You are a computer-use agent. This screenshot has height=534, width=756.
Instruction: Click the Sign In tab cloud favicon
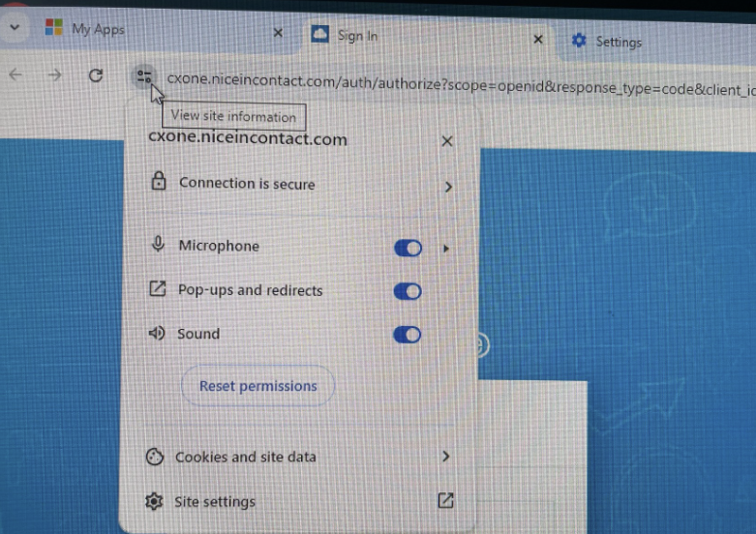click(319, 34)
